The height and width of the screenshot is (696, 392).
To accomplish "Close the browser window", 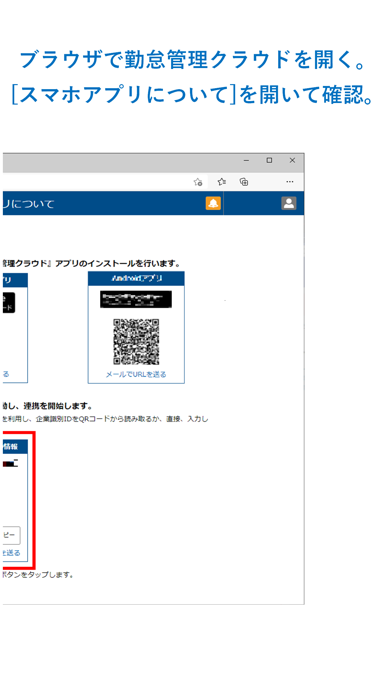I will 292,161.
